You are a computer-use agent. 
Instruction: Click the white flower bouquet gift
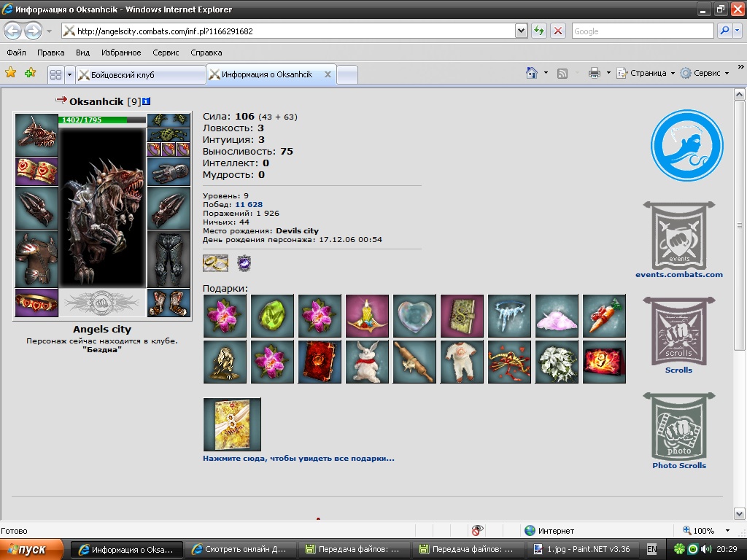pyautogui.click(x=557, y=362)
